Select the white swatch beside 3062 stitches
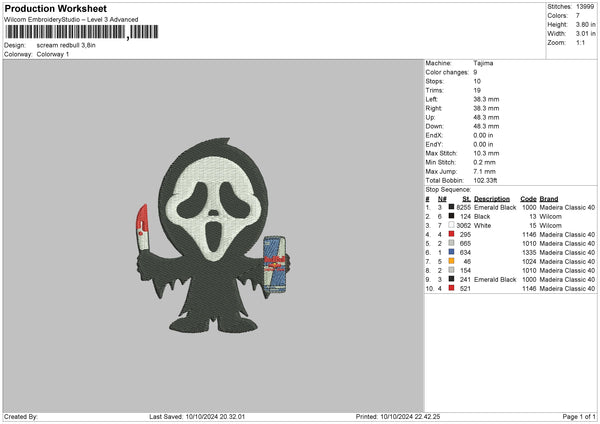Screen dimensions: 600x424 click(452, 225)
